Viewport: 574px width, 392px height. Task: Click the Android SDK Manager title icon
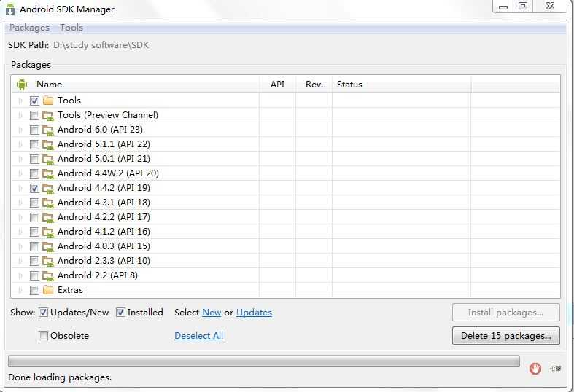click(10, 9)
